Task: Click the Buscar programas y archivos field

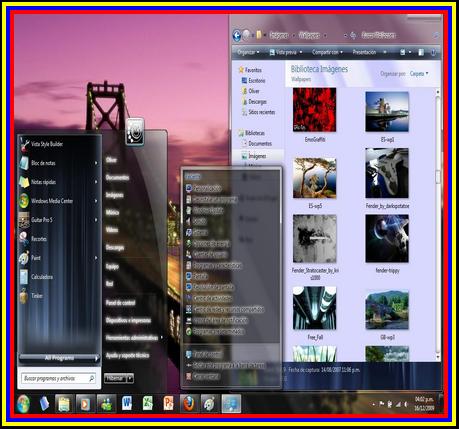Action: pyautogui.click(x=59, y=378)
